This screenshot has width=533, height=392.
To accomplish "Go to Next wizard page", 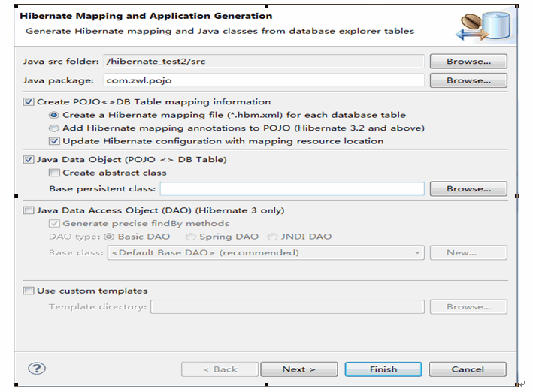I will [x=299, y=369].
